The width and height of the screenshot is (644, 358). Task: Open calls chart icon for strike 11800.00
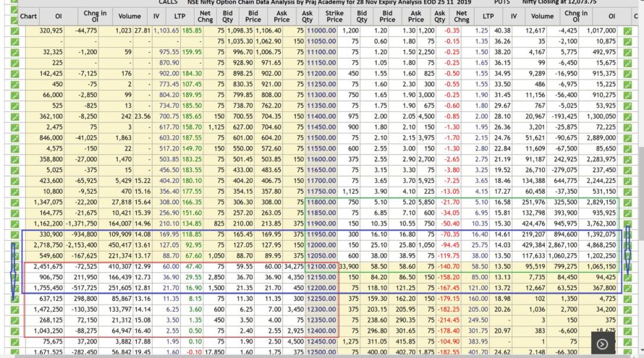tap(14, 203)
